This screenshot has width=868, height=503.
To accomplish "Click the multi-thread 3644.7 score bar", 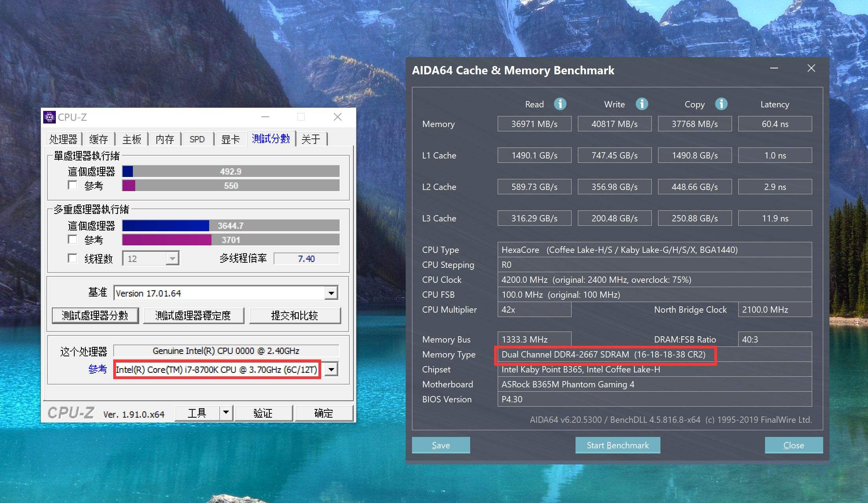I will coord(231,226).
